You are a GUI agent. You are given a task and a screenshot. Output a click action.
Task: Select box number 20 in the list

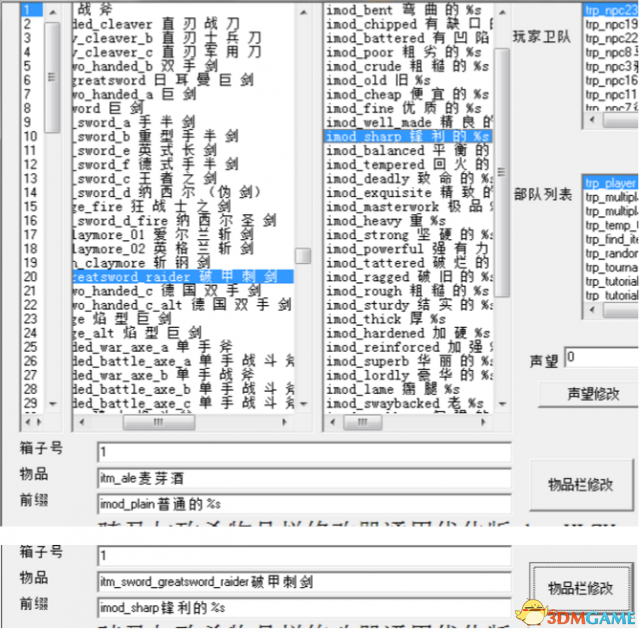[31, 277]
